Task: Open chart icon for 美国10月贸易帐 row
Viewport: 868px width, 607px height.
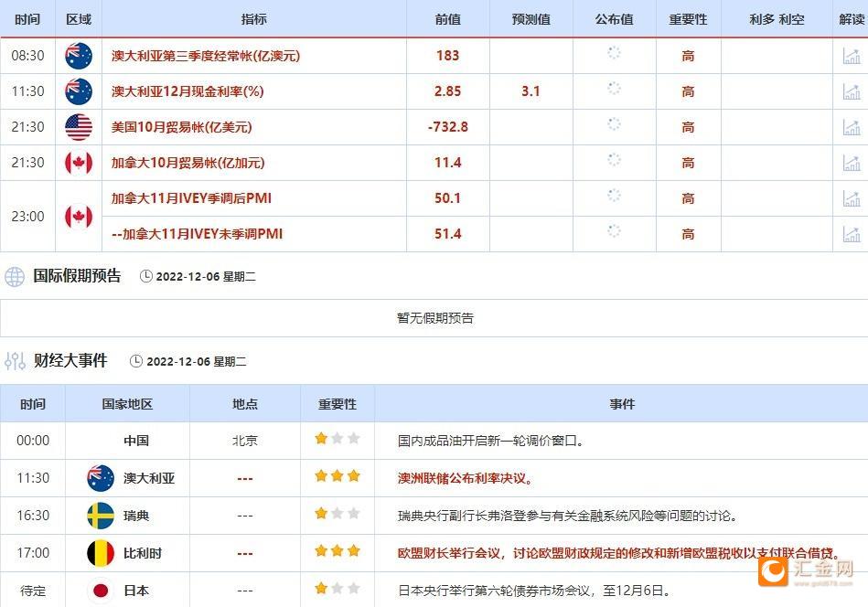Action: (x=851, y=127)
